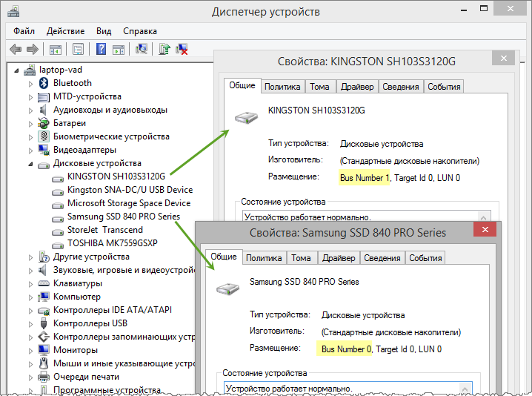The height and width of the screenshot is (396, 532).
Task: Open the Help question-mark toolbar icon
Action: tap(101, 49)
